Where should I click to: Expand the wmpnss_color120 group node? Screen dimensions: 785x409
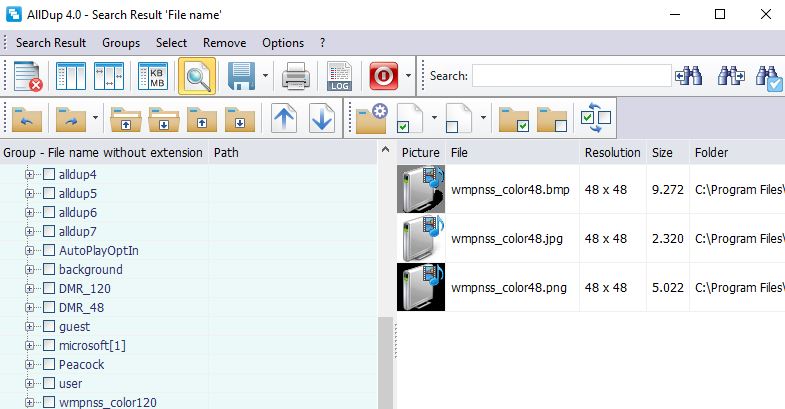30,402
